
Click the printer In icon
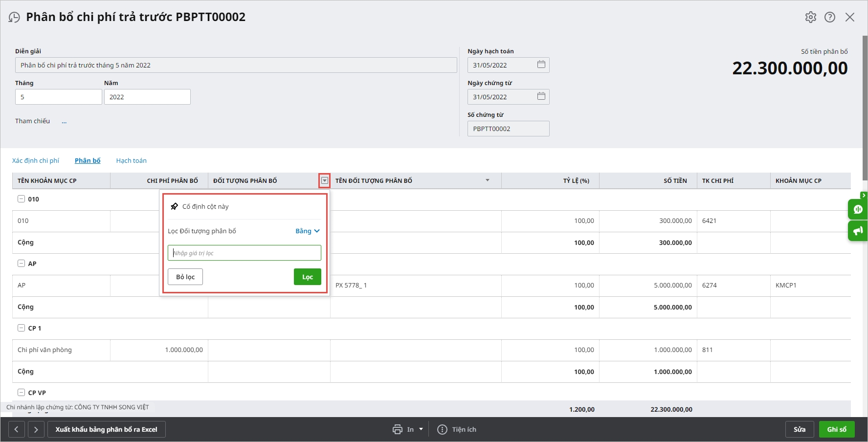coord(398,429)
